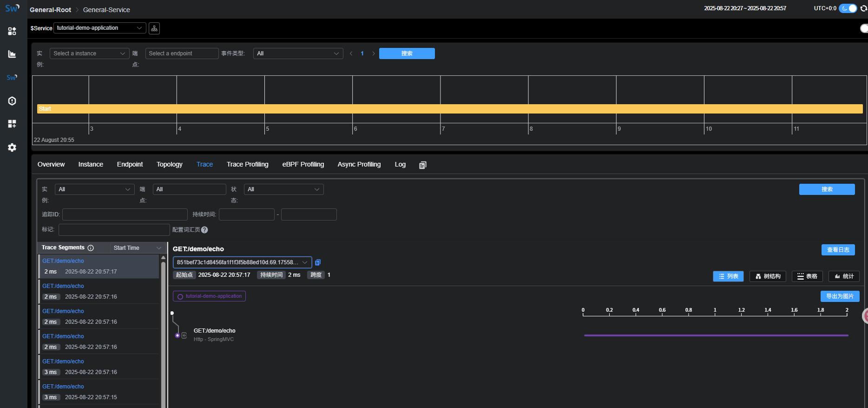Open the settings gear in sidebar
This screenshot has width=868, height=408.
coord(12,147)
